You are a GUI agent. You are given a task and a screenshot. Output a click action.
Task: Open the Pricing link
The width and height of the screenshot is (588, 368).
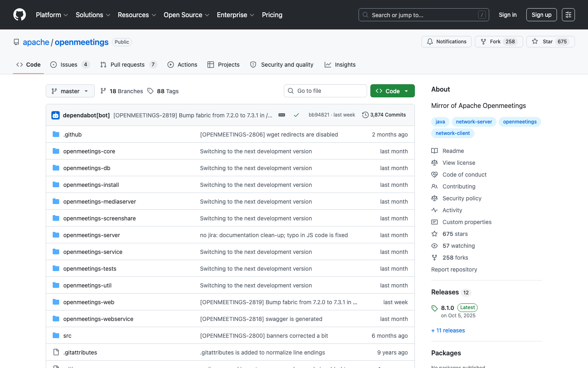pyautogui.click(x=272, y=15)
